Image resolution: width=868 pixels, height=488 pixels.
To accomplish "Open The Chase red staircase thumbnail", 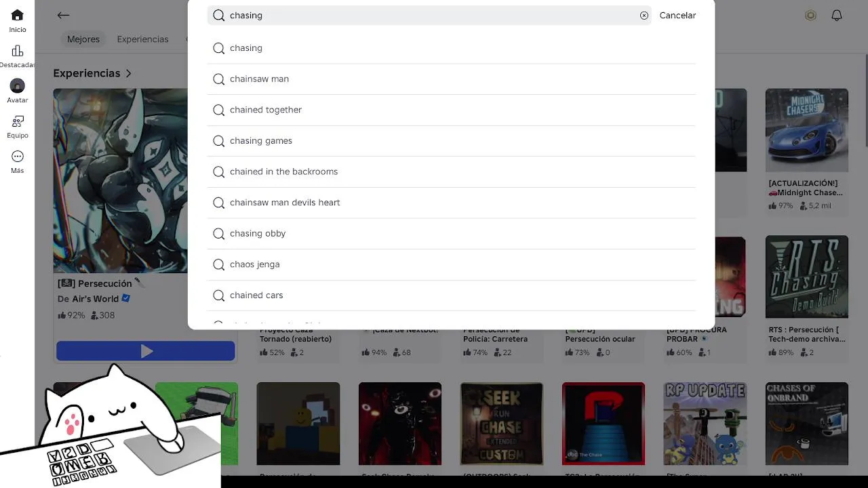I will tap(604, 424).
